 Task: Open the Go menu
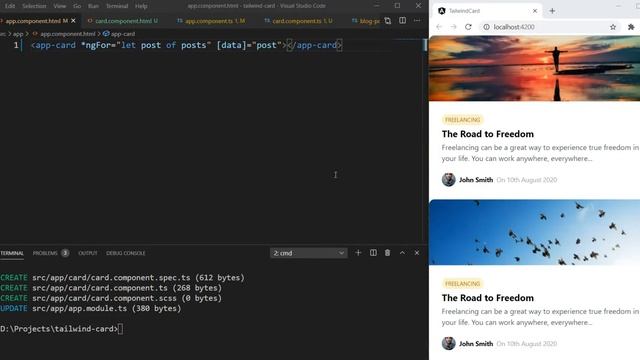pyautogui.click(x=77, y=6)
